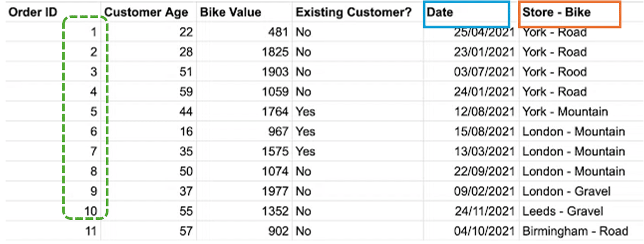This screenshot has height=244, width=644.
Task: Select the Existing Customer? header cell
Action: [357, 12]
